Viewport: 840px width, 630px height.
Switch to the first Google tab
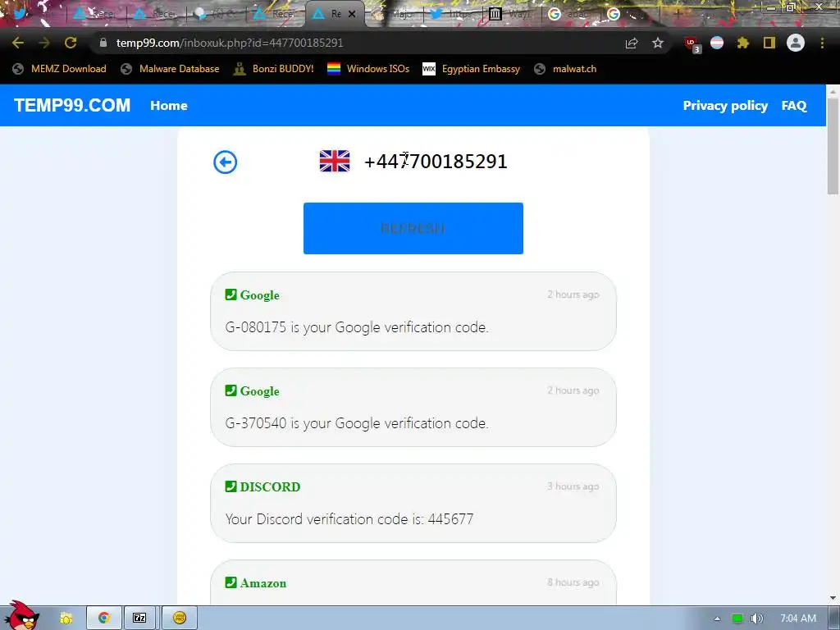click(x=569, y=14)
